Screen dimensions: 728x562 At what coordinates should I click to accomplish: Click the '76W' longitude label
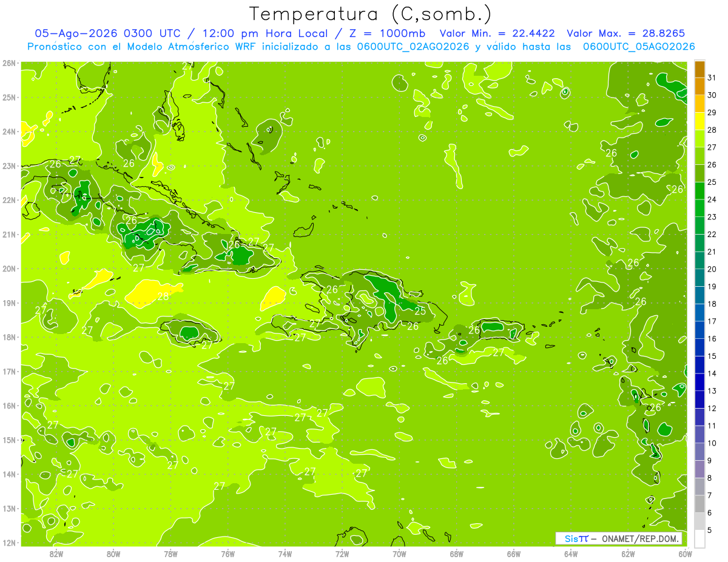[228, 554]
